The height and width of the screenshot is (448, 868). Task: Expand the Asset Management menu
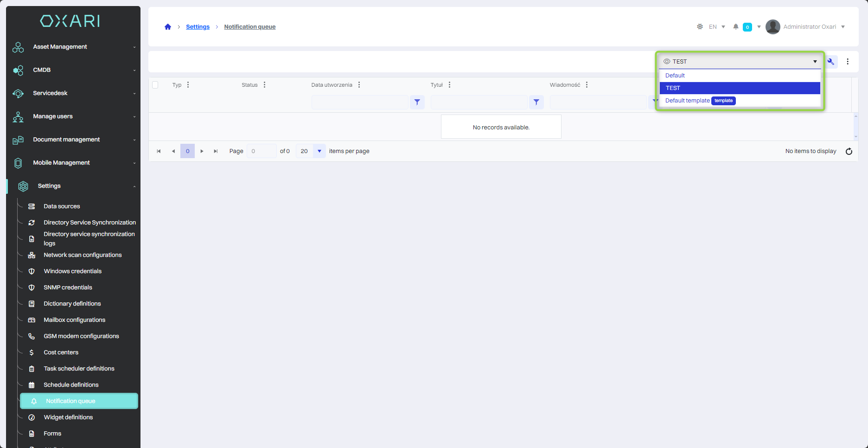[74, 47]
